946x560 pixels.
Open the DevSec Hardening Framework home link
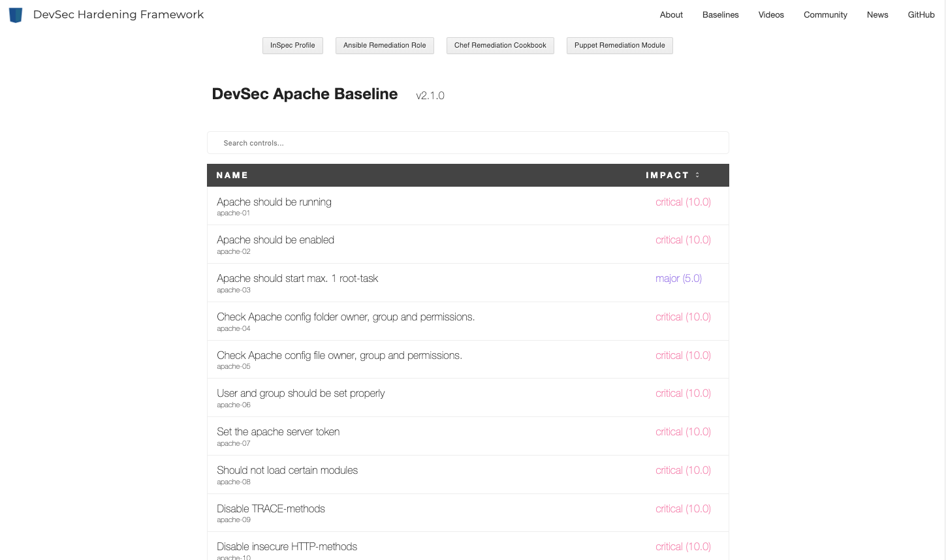(x=118, y=14)
